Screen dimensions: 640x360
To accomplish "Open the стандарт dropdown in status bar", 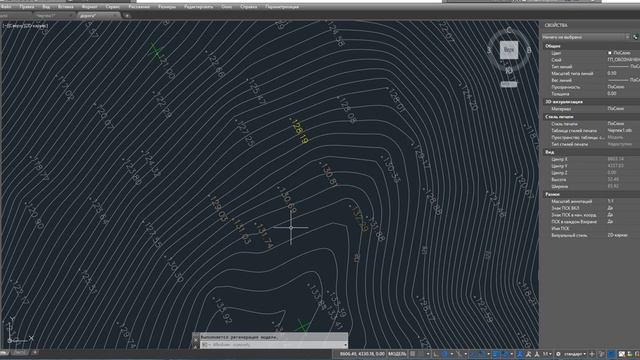I will pyautogui.click(x=575, y=354).
